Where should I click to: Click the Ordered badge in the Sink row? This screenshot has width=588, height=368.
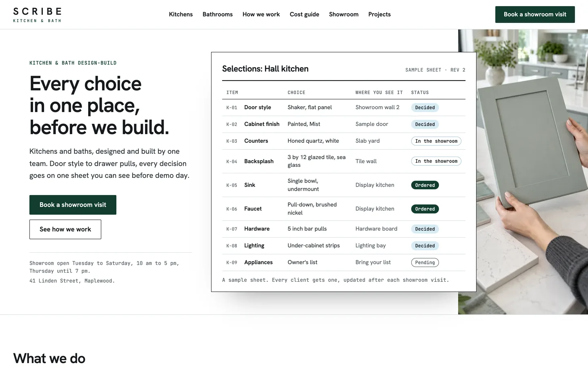tap(425, 185)
